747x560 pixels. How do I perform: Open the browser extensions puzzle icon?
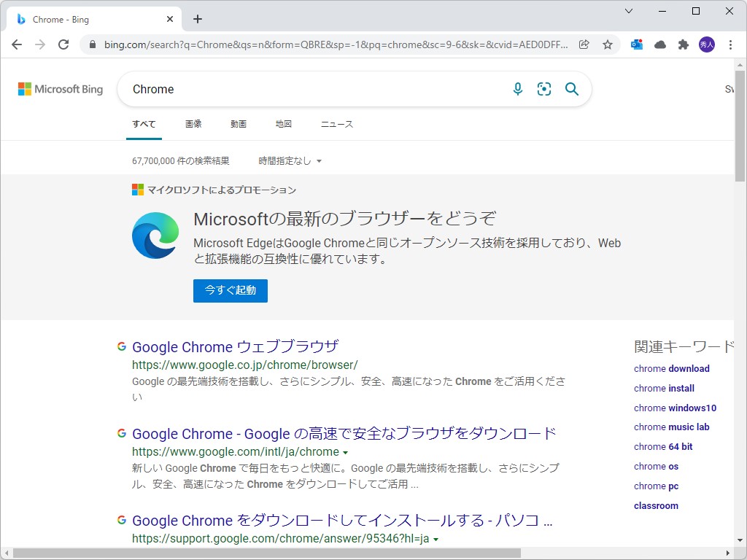click(x=683, y=44)
